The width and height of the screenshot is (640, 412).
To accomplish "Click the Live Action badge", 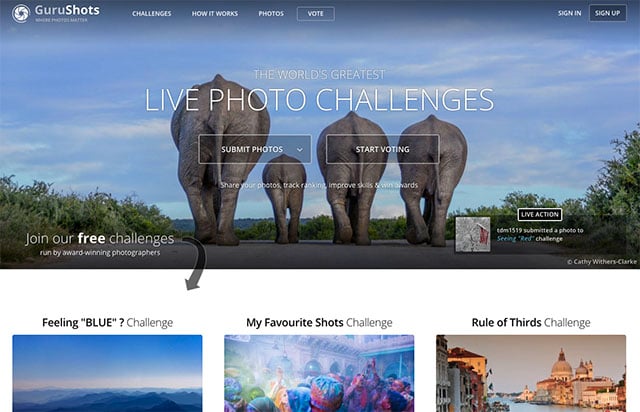I will coord(540,214).
